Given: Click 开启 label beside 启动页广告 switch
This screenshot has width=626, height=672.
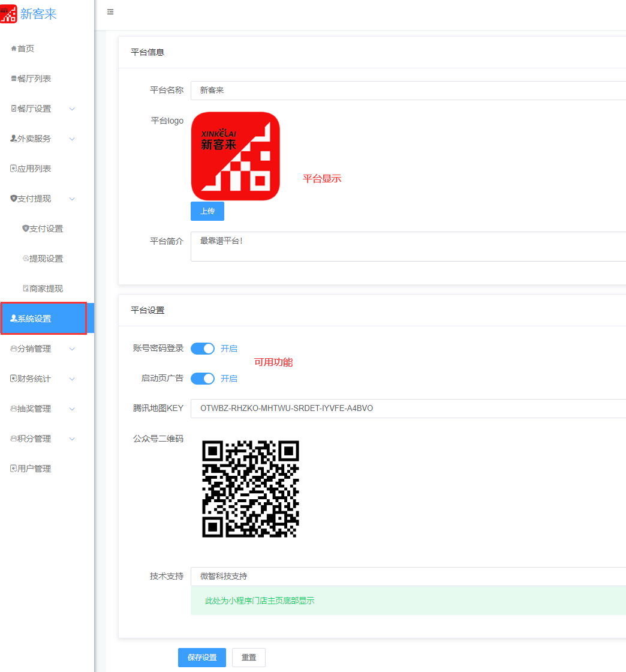Looking at the screenshot, I should pos(228,379).
